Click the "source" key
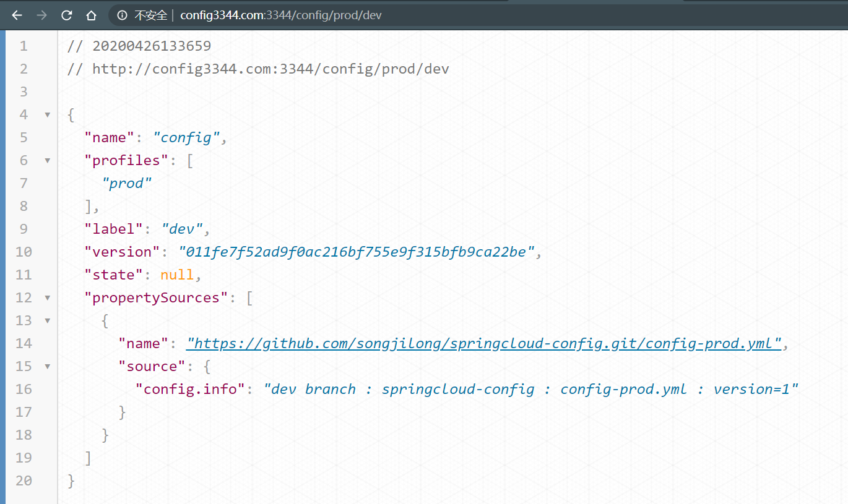 point(152,366)
